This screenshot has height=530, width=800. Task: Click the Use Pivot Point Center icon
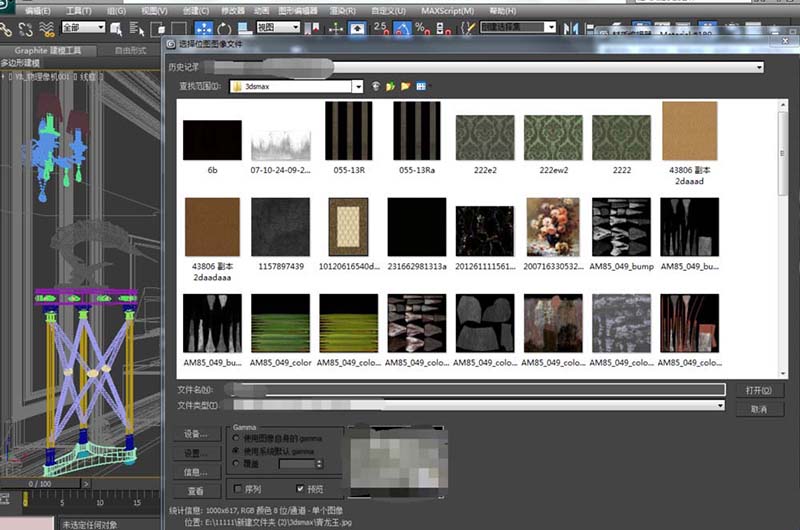point(312,29)
